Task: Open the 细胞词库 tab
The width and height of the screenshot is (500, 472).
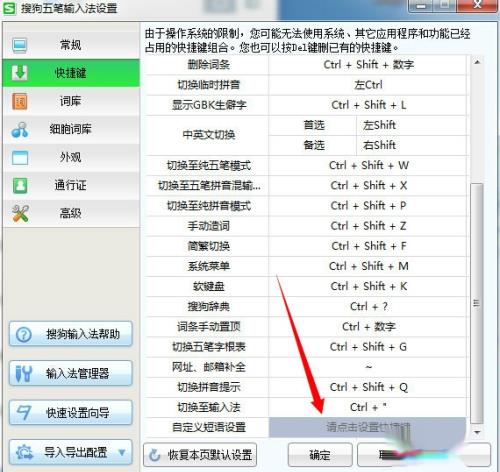Action: pos(71,129)
